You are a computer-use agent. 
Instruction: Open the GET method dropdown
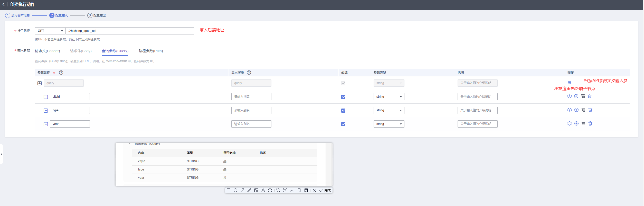tap(50, 31)
